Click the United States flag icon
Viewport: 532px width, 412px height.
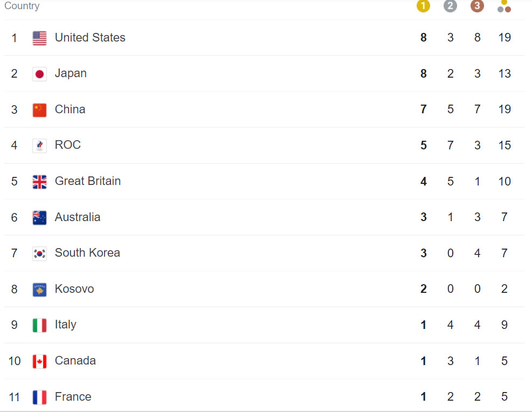[39, 38]
